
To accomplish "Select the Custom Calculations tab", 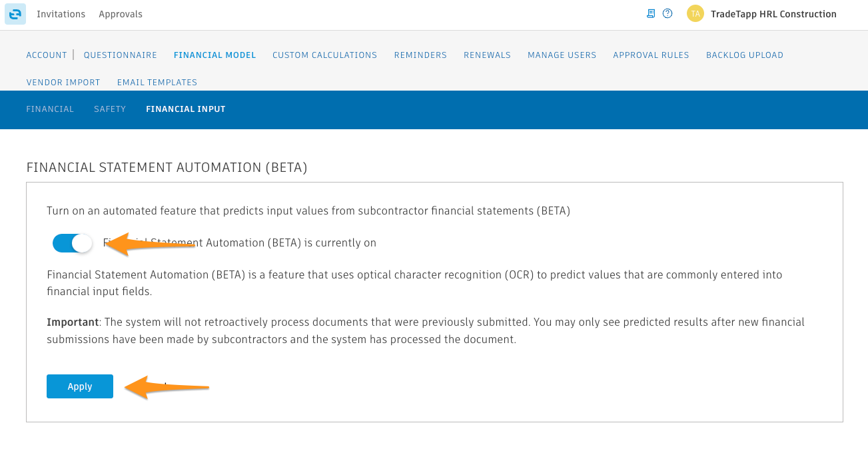I will pos(324,55).
